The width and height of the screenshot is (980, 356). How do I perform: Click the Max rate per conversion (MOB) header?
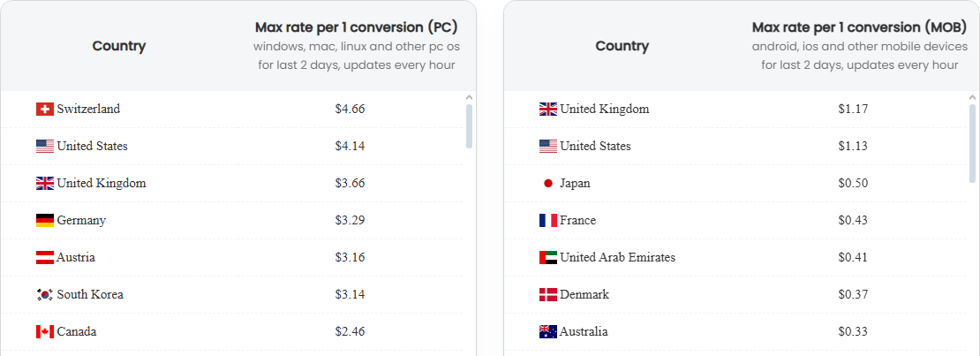coord(859,27)
